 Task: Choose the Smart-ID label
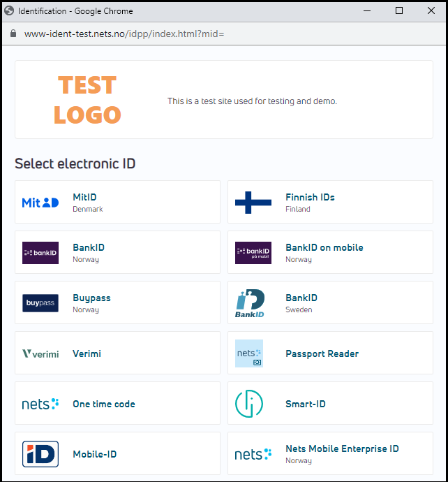tap(305, 404)
